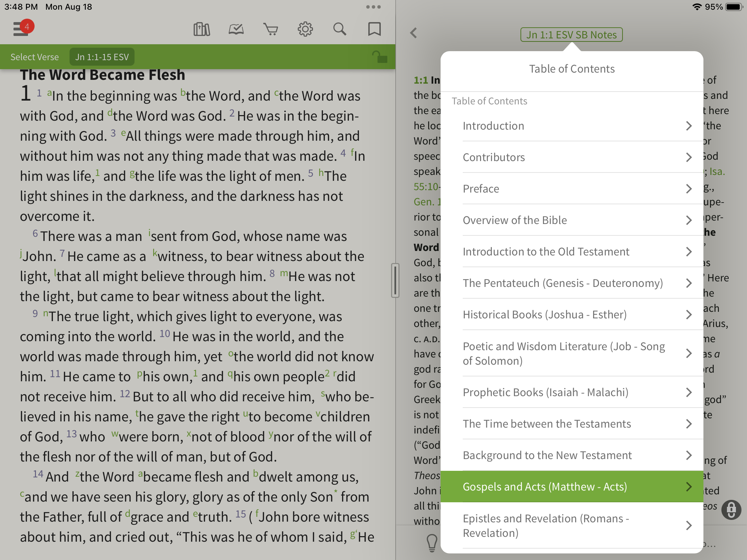Tap the battery indicator in status bar
This screenshot has height=560, width=747.
click(734, 7)
